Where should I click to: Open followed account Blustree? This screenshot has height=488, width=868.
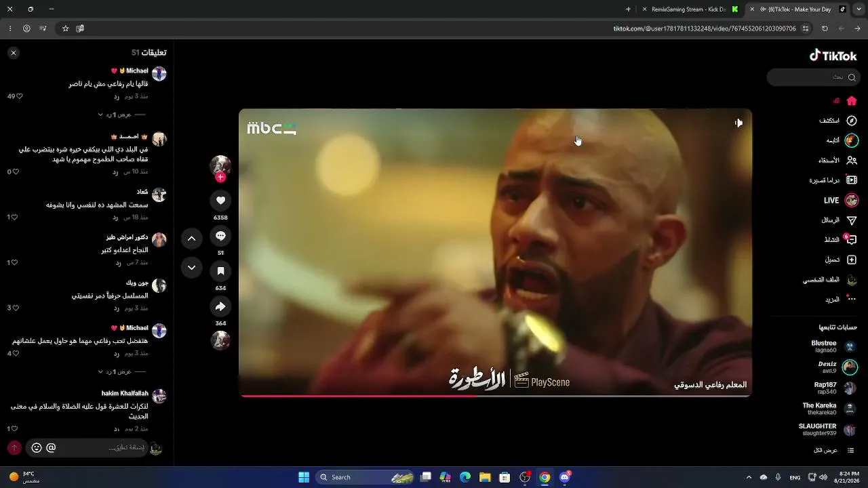click(x=834, y=347)
